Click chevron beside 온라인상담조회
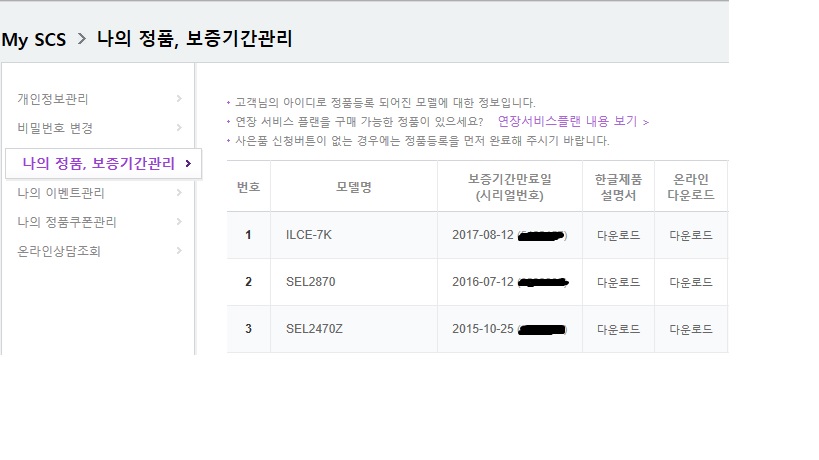 coord(179,251)
